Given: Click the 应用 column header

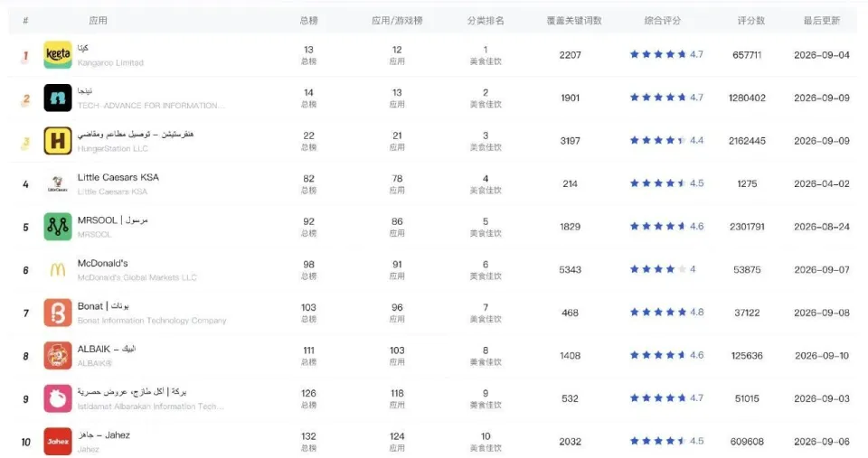Looking at the screenshot, I should click(98, 21).
